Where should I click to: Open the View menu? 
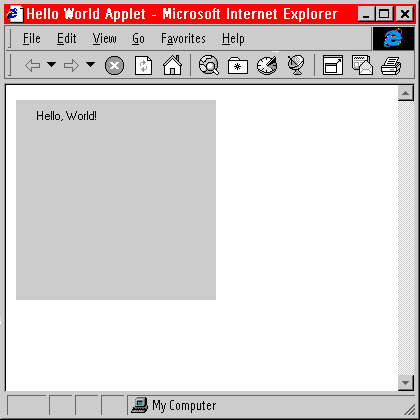(105, 39)
